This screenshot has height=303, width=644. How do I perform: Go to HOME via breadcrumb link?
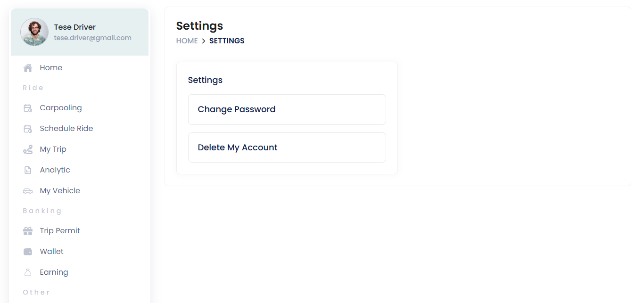coord(187,41)
